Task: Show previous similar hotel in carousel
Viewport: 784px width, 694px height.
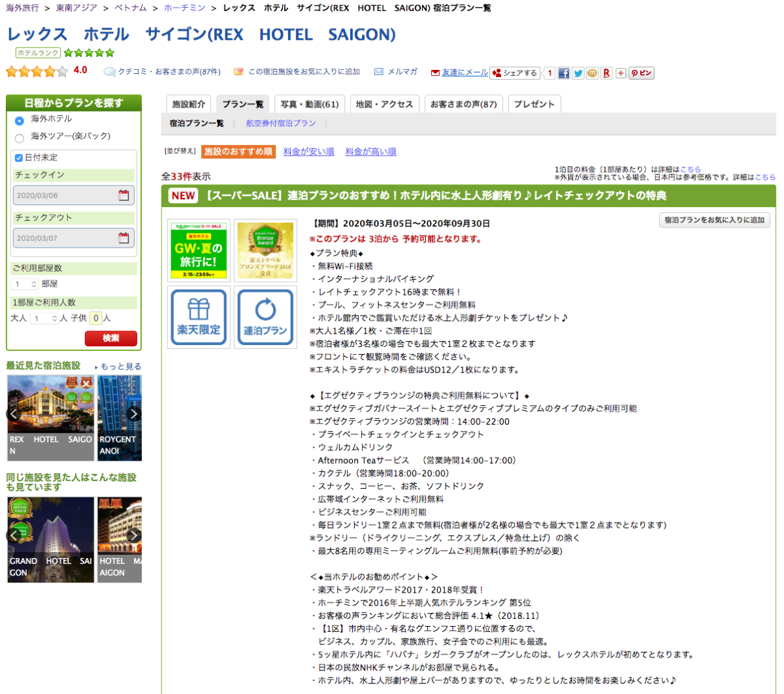Action: click(13, 535)
